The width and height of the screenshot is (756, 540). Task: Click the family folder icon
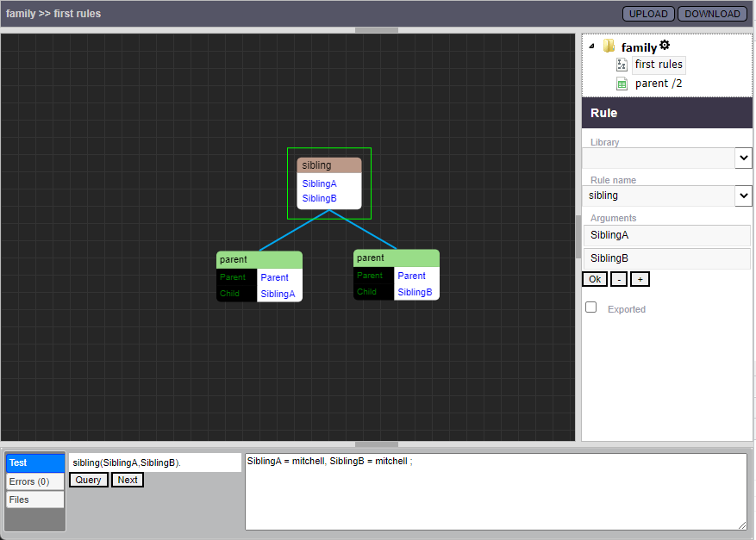609,47
